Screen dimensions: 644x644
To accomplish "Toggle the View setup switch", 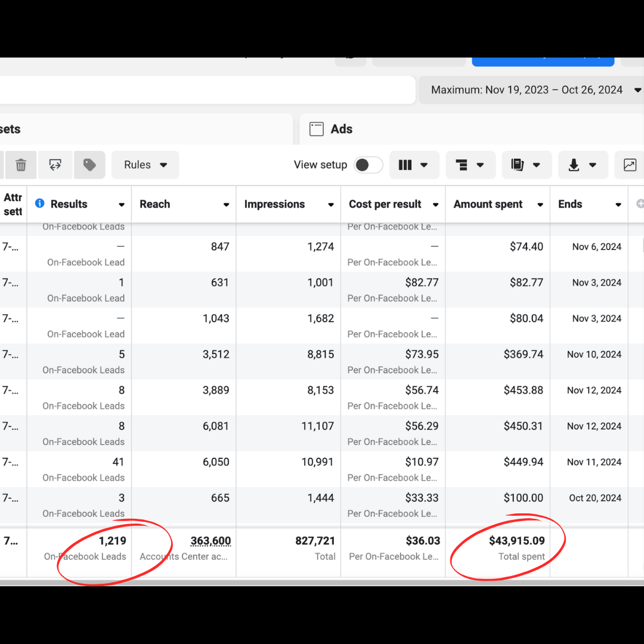I will click(x=368, y=165).
